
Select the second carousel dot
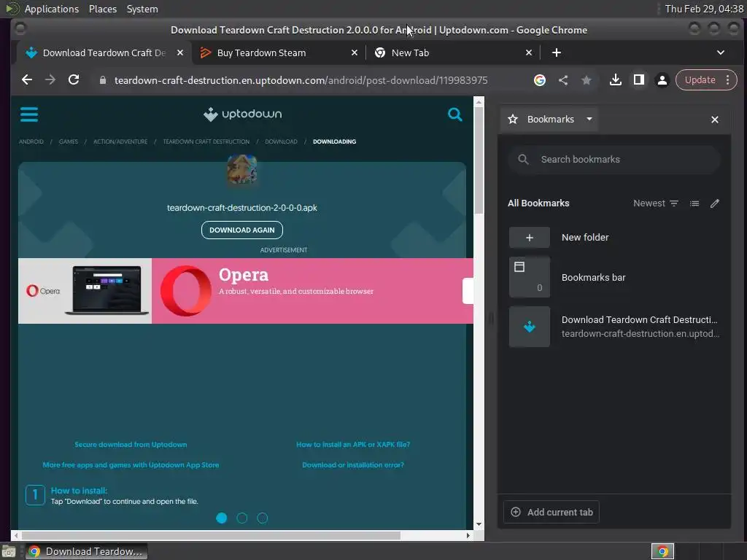pos(242,518)
